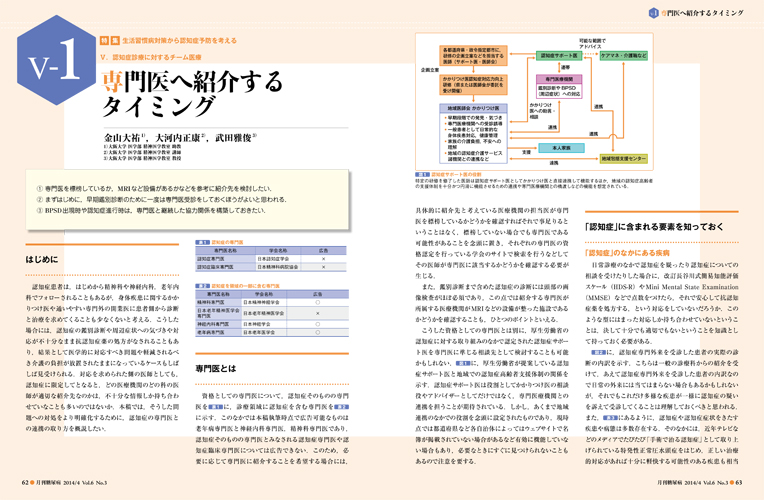Click the page header '専門医へ紹介するタイミング'
The height and width of the screenshot is (500, 764).
(x=702, y=13)
